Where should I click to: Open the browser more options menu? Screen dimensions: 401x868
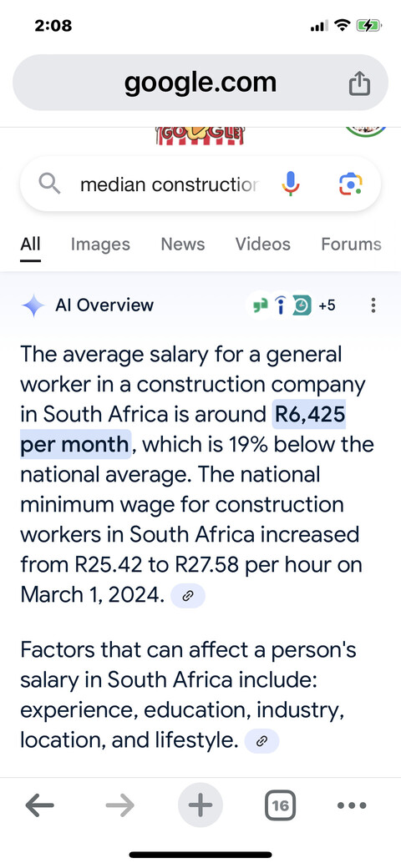[x=352, y=805]
